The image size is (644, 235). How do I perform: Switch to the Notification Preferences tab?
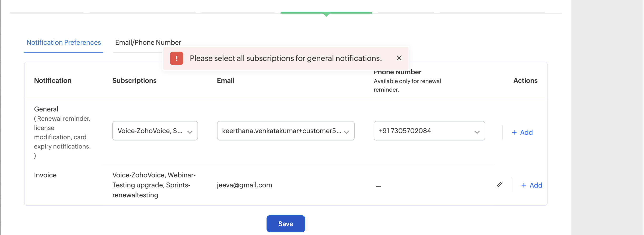pos(64,43)
